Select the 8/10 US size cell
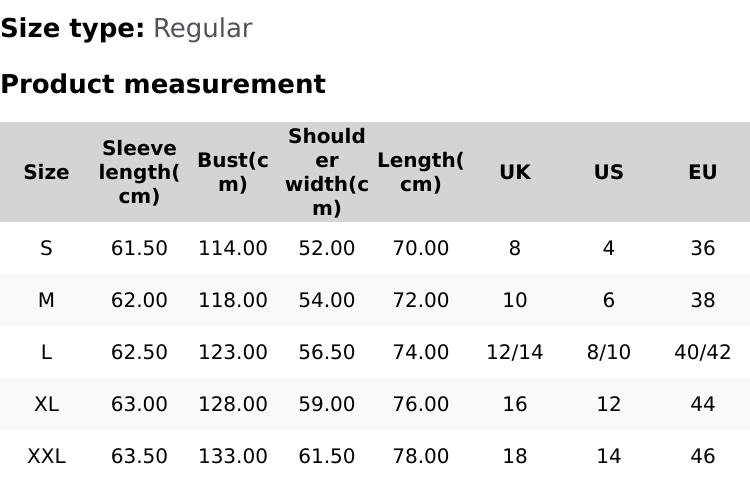The image size is (750, 482). (608, 352)
